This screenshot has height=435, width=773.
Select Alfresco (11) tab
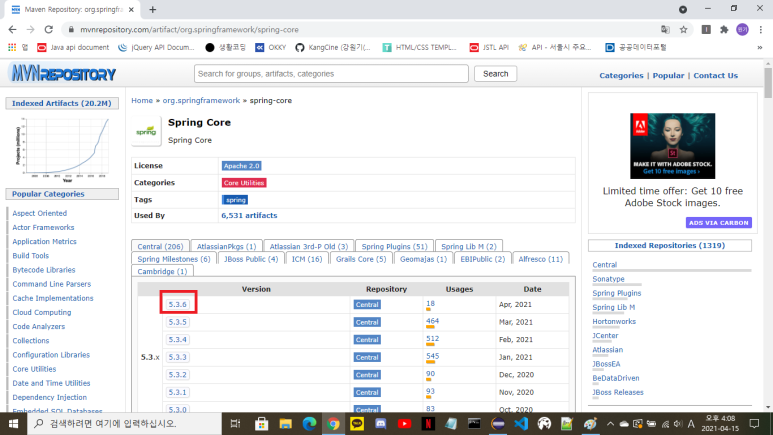[x=540, y=259]
